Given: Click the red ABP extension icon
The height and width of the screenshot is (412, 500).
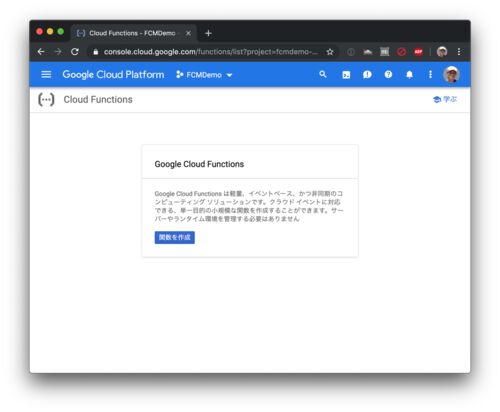Looking at the screenshot, I should click(418, 52).
